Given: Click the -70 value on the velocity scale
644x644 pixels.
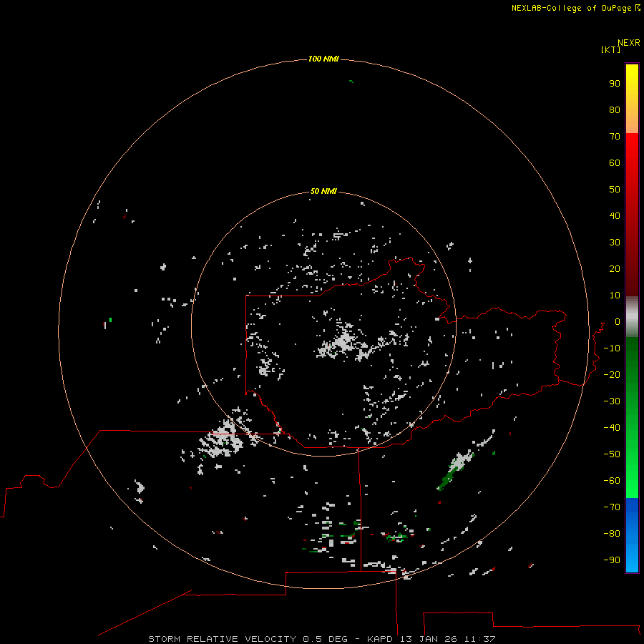Looking at the screenshot, I should tap(612, 507).
